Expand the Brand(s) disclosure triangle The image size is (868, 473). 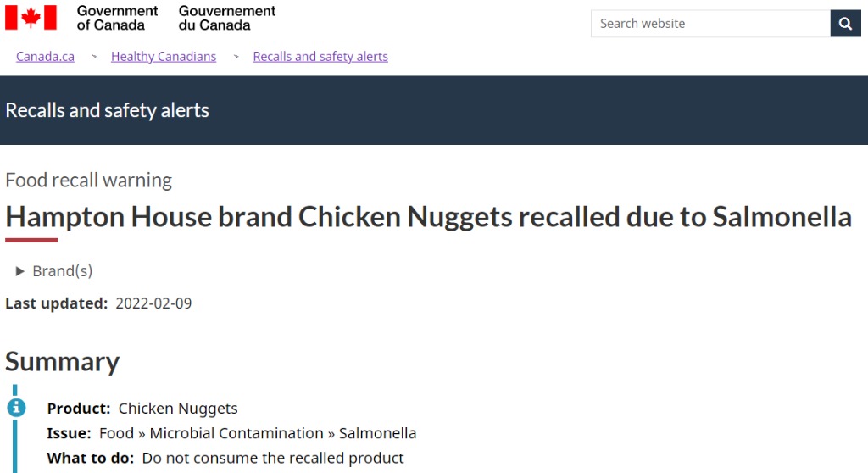[x=20, y=271]
